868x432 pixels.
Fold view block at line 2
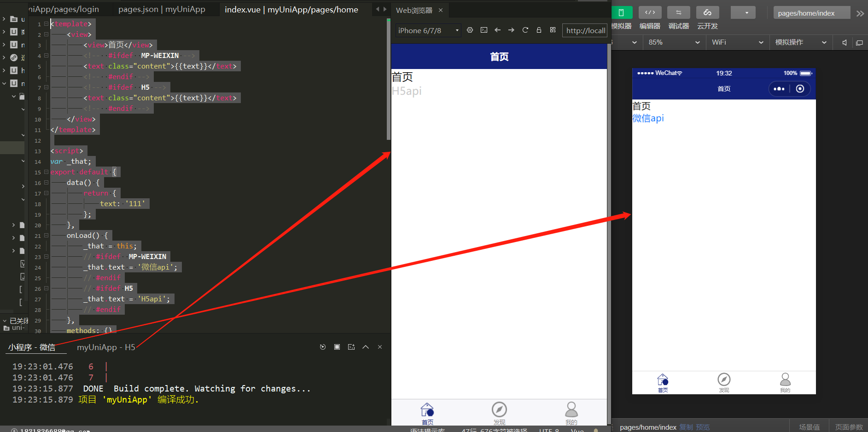click(x=46, y=35)
